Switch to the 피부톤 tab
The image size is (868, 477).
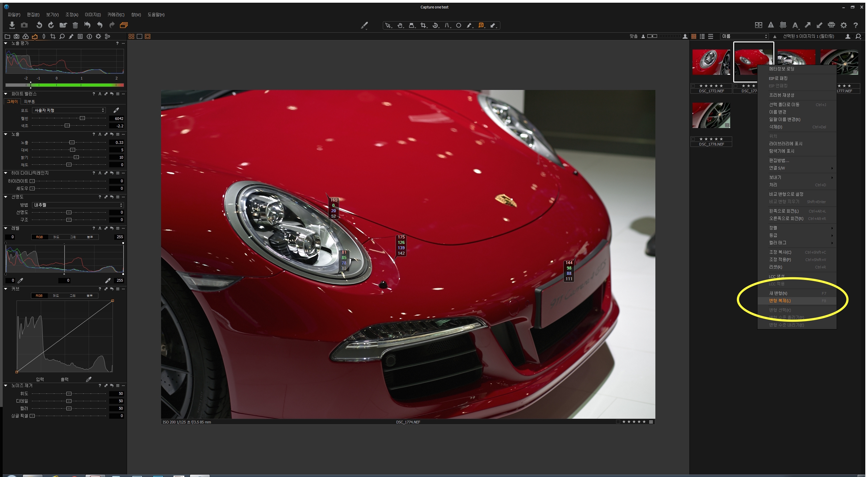coord(29,101)
